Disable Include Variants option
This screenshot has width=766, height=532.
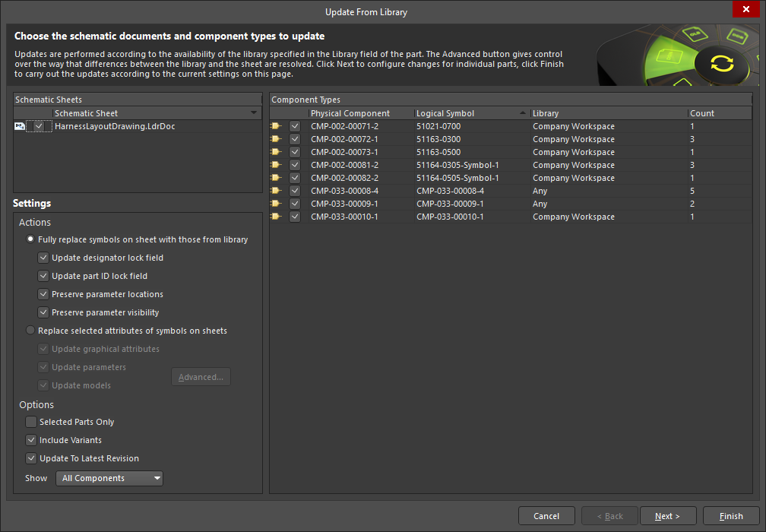point(31,440)
